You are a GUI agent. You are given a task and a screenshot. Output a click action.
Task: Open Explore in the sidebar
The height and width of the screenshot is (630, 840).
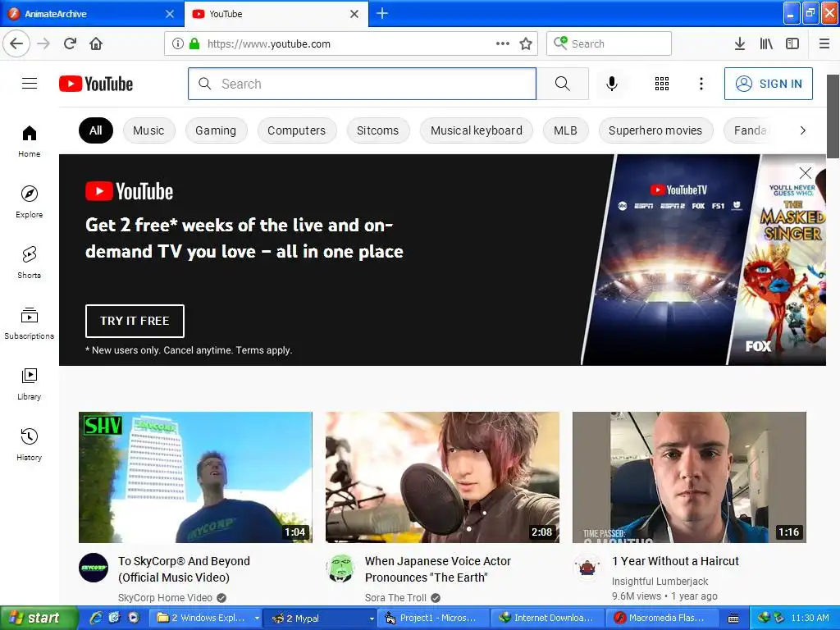(x=30, y=202)
